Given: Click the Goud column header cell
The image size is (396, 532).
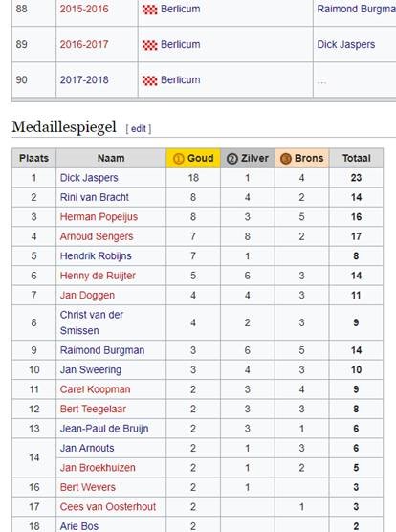Looking at the screenshot, I should (x=193, y=159).
